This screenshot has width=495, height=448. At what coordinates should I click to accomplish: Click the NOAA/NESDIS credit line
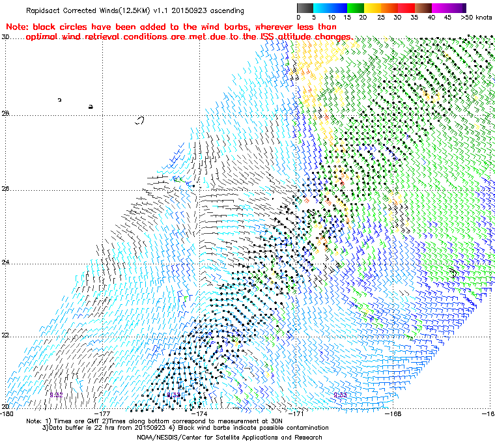229,438
